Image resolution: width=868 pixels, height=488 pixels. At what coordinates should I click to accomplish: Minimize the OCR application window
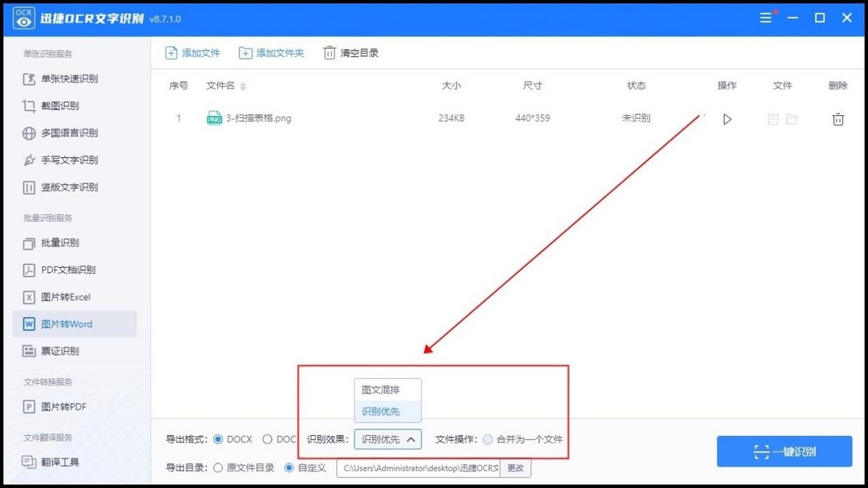(793, 18)
